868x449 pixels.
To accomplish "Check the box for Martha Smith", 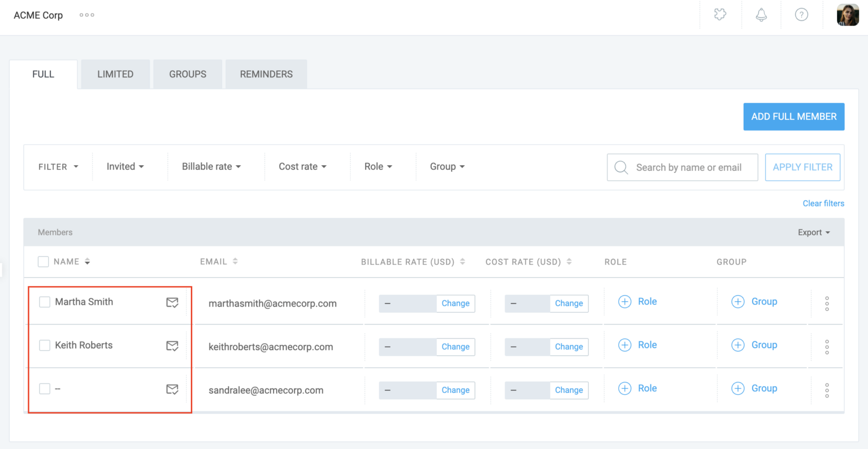I will pos(45,302).
